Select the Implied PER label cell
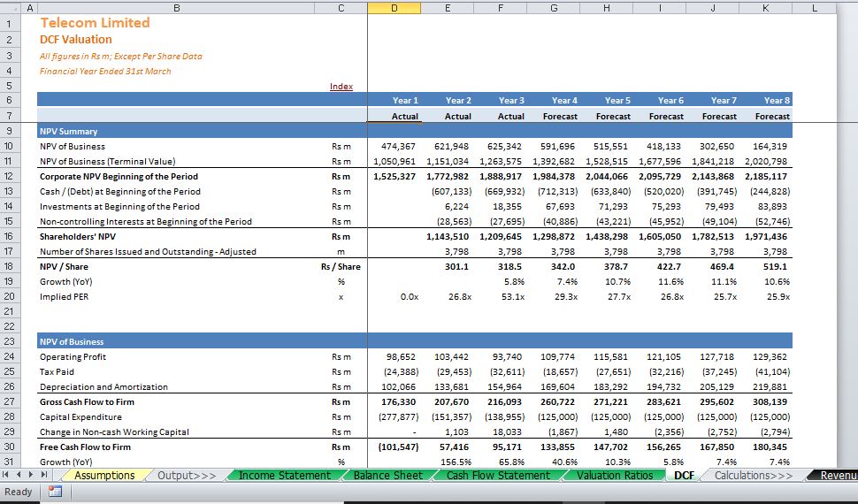The image size is (858, 504). pos(64,296)
